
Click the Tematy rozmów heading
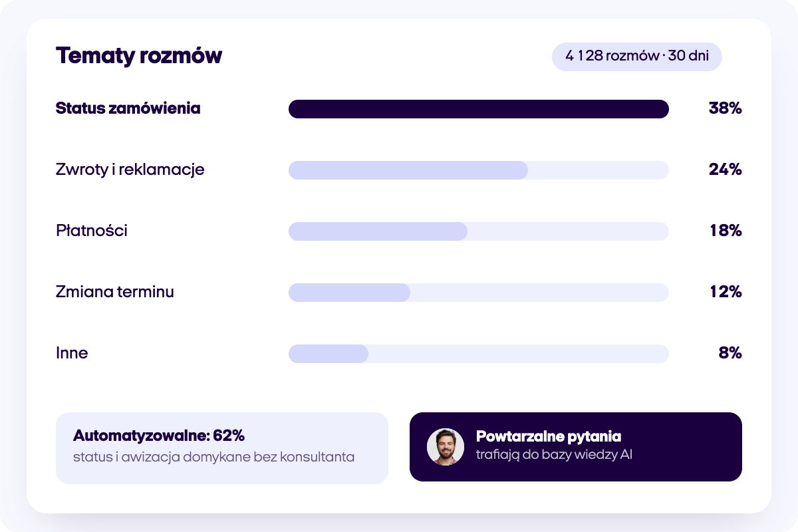tap(139, 56)
